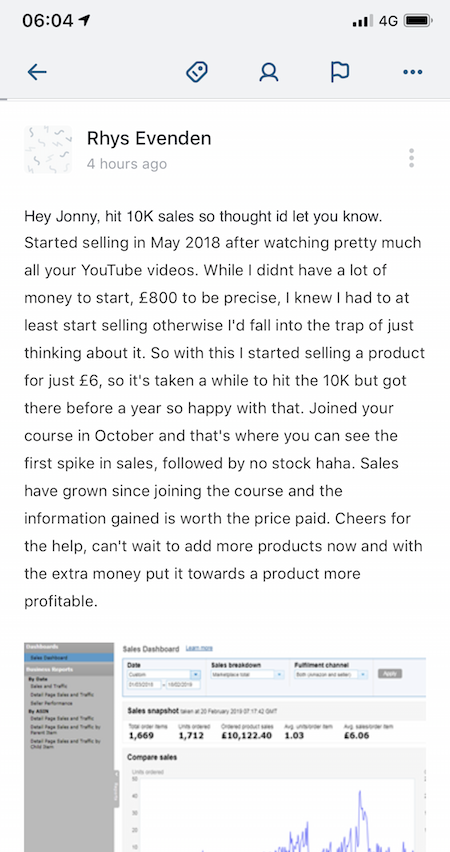Image resolution: width=450 pixels, height=852 pixels.
Task: Click the start date input field
Action: [143, 685]
